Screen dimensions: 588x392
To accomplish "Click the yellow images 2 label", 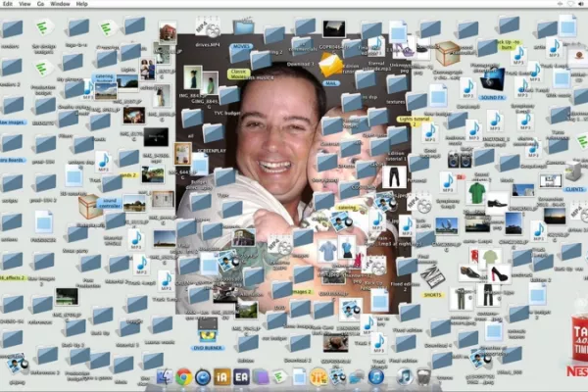I will (301, 291).
